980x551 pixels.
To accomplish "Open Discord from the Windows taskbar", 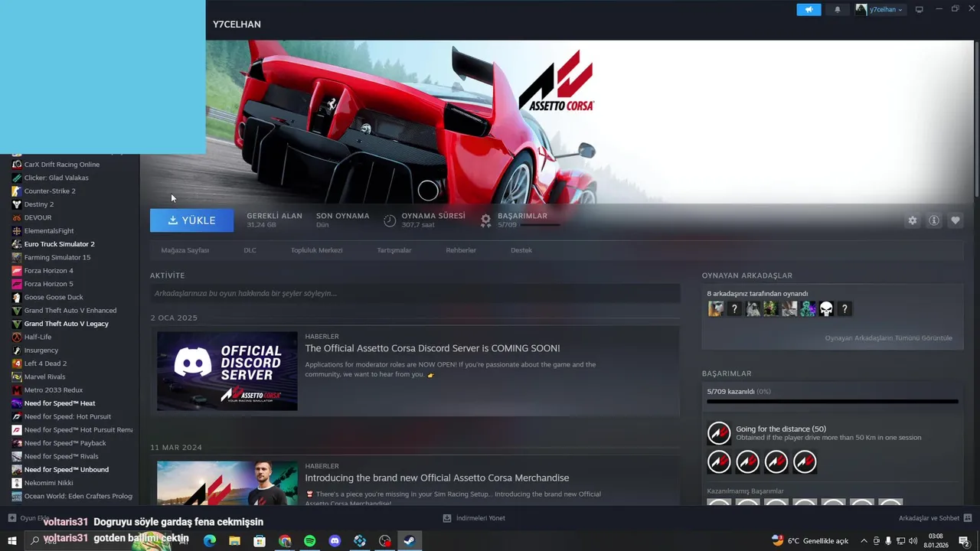I will (x=335, y=541).
